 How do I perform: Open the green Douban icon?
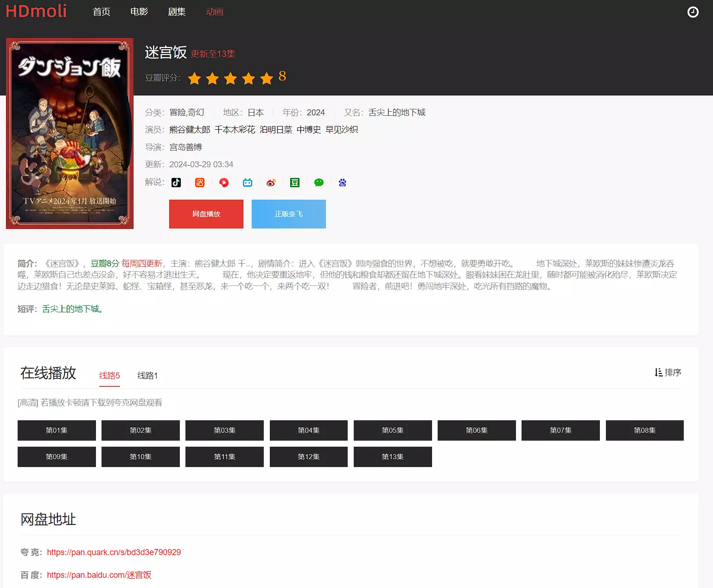[x=295, y=183]
